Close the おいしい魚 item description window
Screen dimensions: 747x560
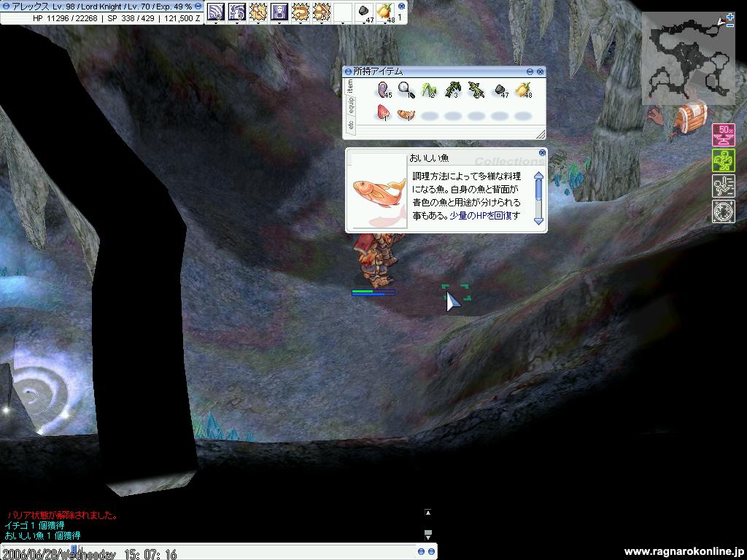pyautogui.click(x=542, y=152)
